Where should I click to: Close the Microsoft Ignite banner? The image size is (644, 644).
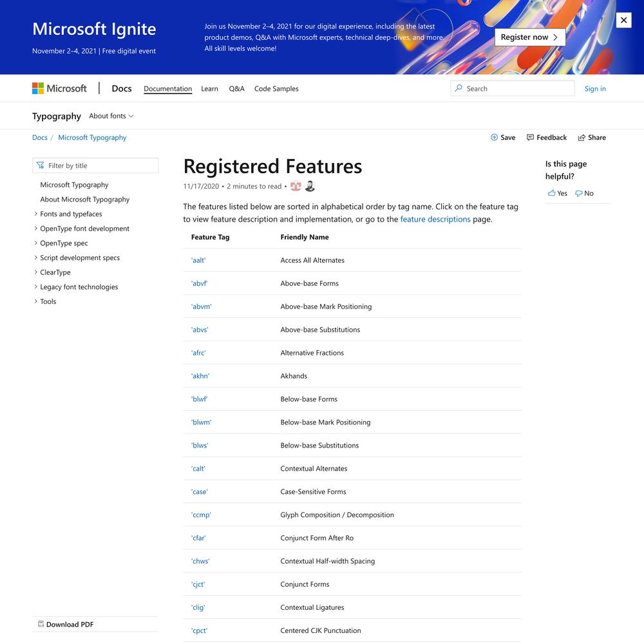623,20
